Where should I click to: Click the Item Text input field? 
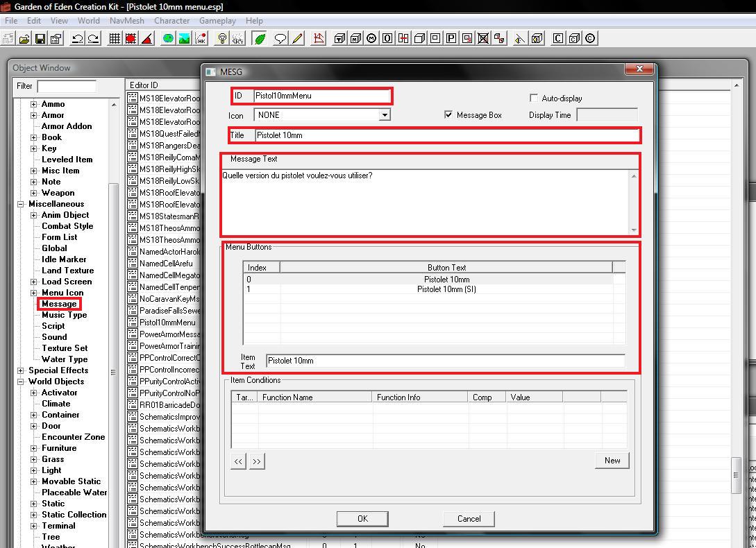tap(446, 361)
